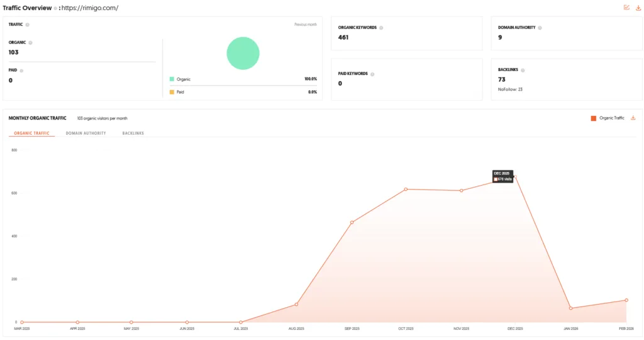Open the info tooltip beside Traffic Overview
Screen dimensions: 644x340
coord(55,8)
